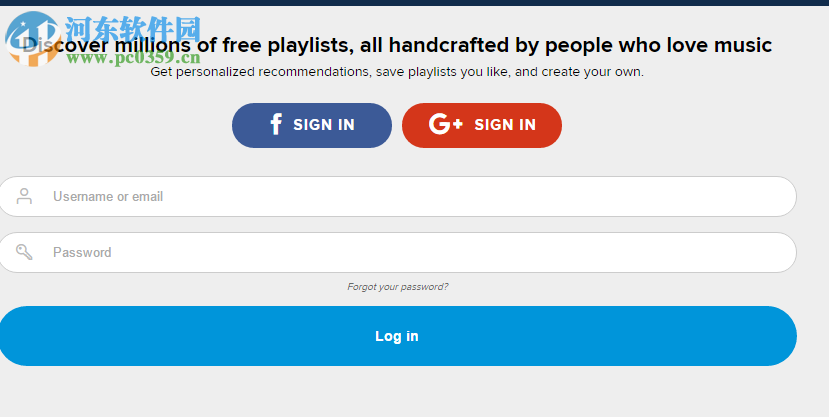Image resolution: width=829 pixels, height=417 pixels.
Task: Click the Facebook "f" logo icon
Action: 276,125
